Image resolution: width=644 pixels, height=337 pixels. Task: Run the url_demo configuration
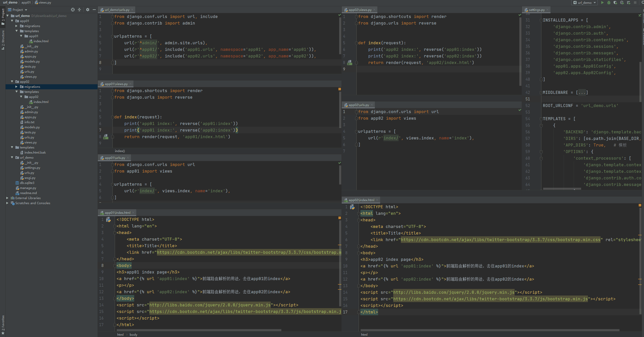click(x=603, y=3)
